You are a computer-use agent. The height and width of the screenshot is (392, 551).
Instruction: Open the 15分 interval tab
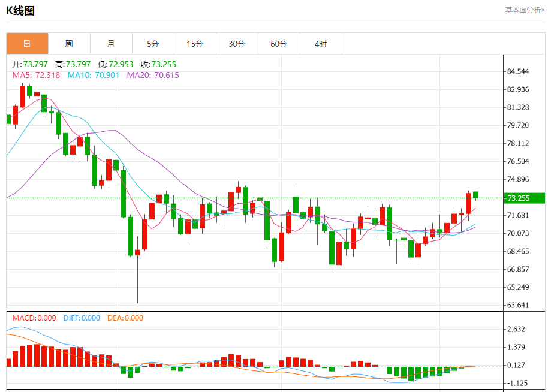[x=195, y=44]
